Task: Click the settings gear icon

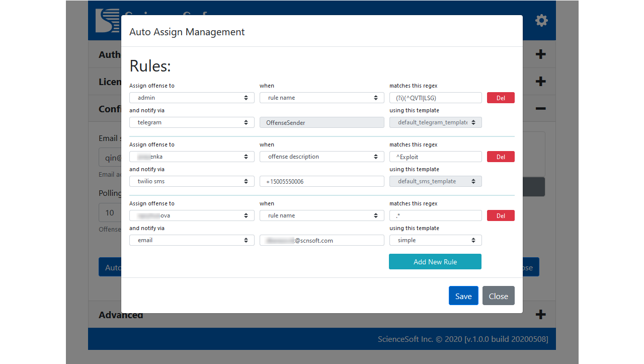Action: click(541, 21)
